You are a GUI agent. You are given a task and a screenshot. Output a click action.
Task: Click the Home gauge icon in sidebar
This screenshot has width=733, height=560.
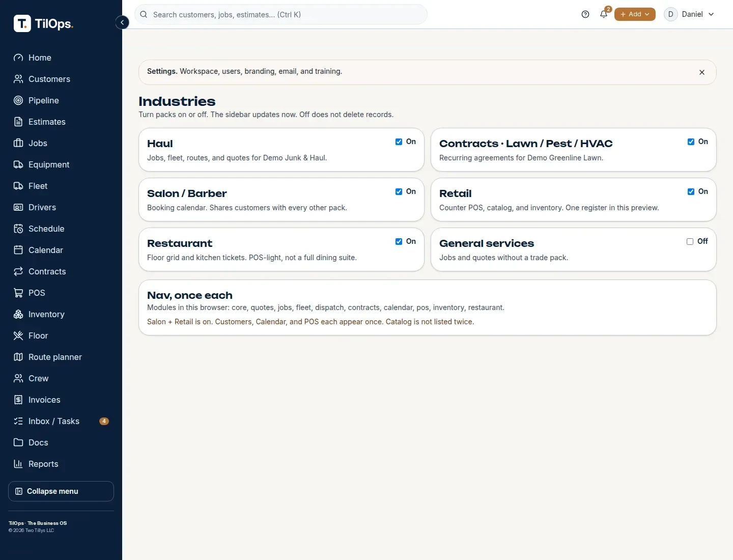[x=18, y=58]
